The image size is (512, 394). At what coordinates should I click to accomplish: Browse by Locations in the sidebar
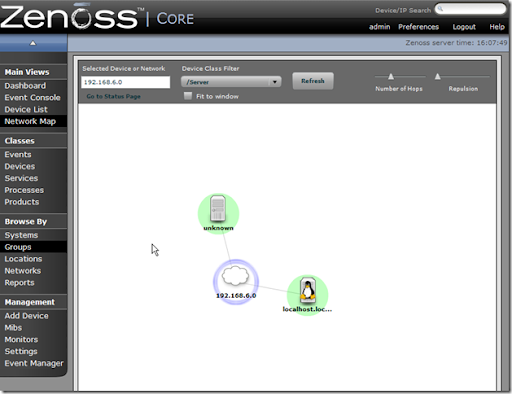point(23,259)
